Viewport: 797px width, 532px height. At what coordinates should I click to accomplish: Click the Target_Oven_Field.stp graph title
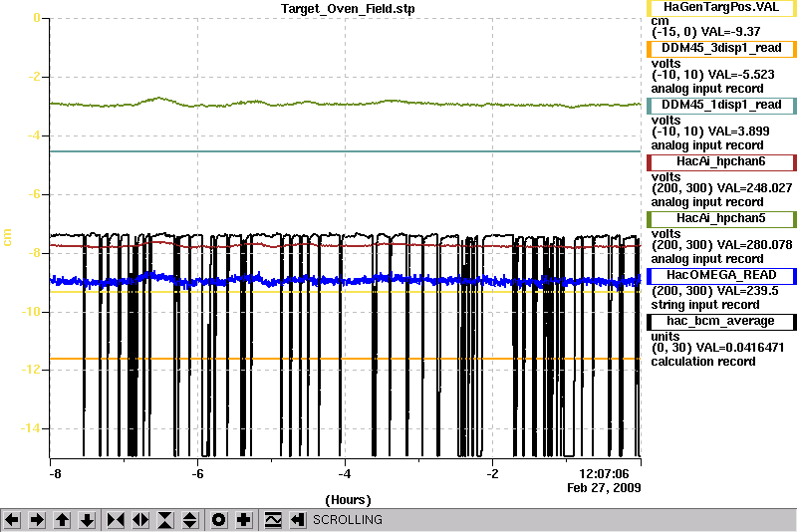[348, 9]
